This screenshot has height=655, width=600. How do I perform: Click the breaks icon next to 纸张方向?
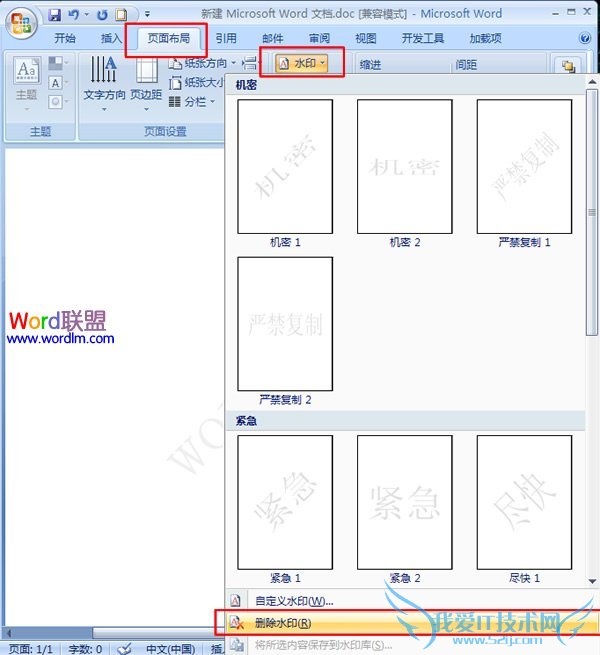tap(249, 63)
